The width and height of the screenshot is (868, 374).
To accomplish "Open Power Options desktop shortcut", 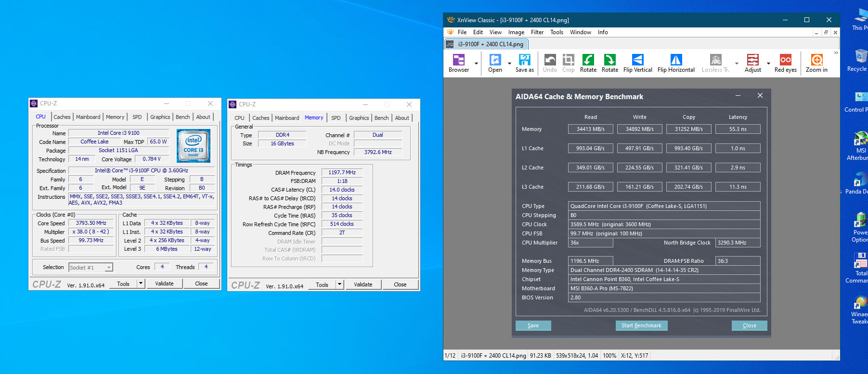I will [x=860, y=227].
